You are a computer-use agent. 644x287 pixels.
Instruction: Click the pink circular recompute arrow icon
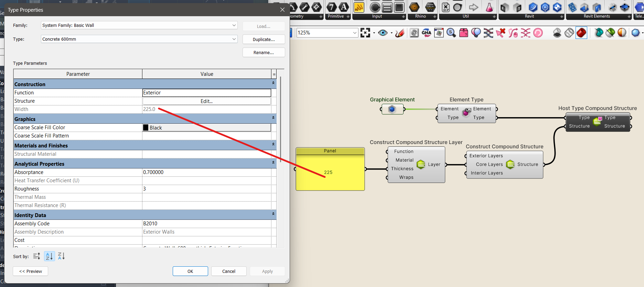pyautogui.click(x=538, y=33)
